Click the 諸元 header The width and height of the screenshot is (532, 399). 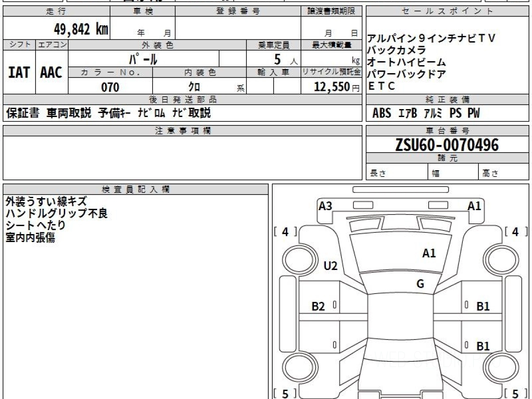(447, 158)
